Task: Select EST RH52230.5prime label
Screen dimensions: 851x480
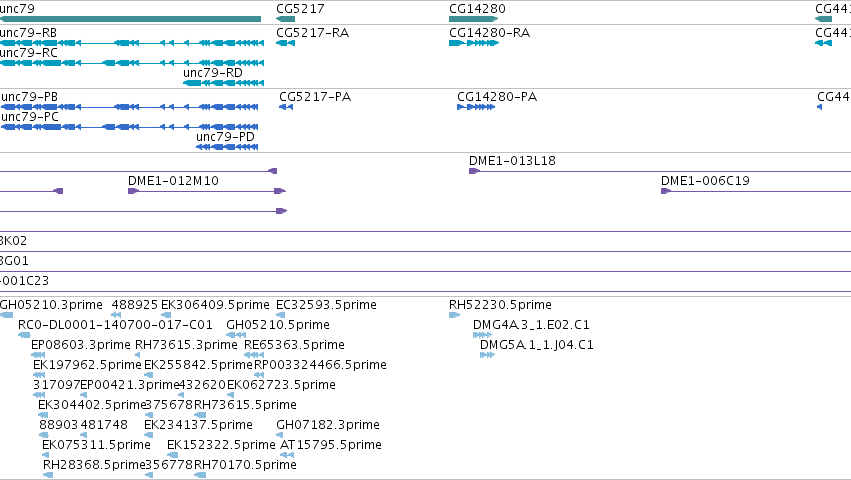Action: coord(500,305)
